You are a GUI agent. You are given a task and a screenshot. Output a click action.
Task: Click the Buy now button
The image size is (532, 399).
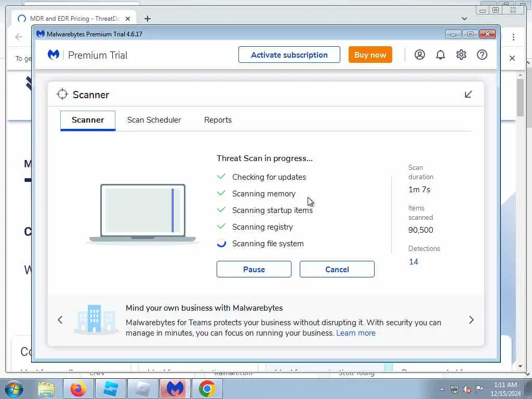(370, 55)
